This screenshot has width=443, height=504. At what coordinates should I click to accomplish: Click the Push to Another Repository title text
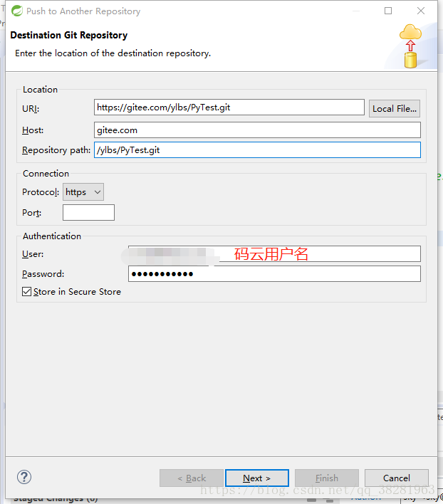pos(83,11)
